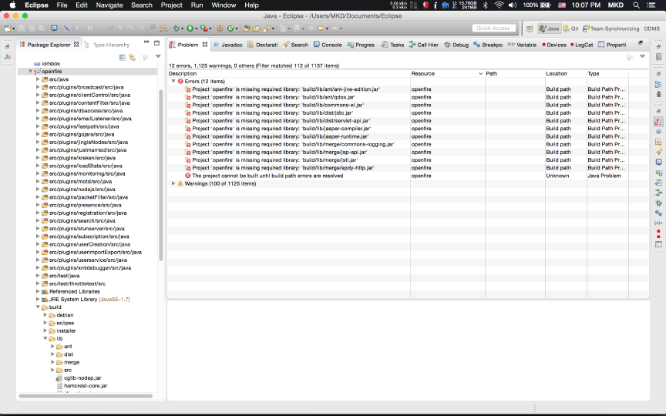Open the New wizard toolbar icon

[7, 28]
